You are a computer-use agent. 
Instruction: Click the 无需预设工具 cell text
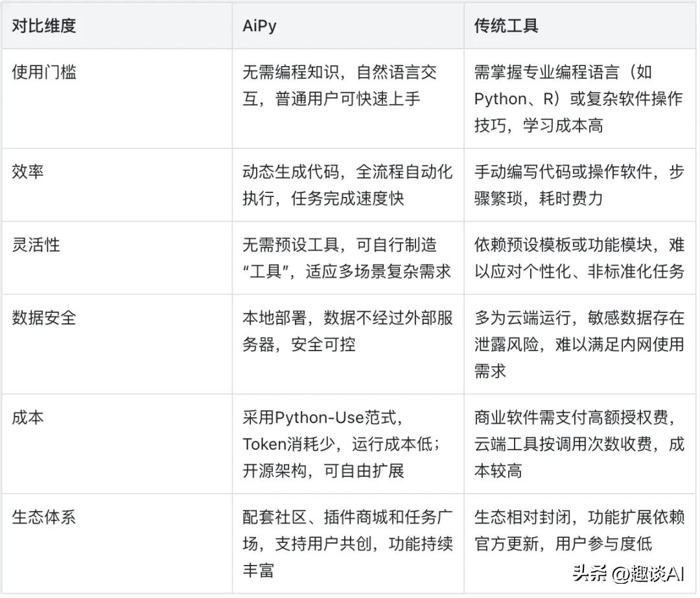coord(291,245)
